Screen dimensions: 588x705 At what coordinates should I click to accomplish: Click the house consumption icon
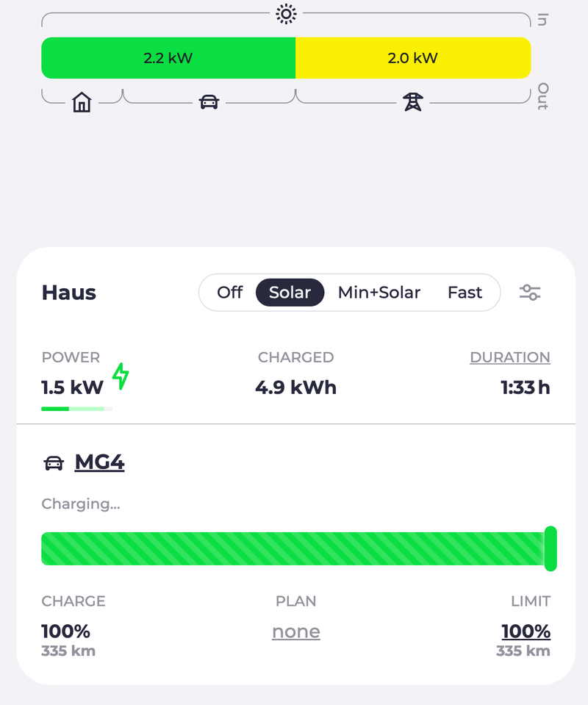coord(82,102)
